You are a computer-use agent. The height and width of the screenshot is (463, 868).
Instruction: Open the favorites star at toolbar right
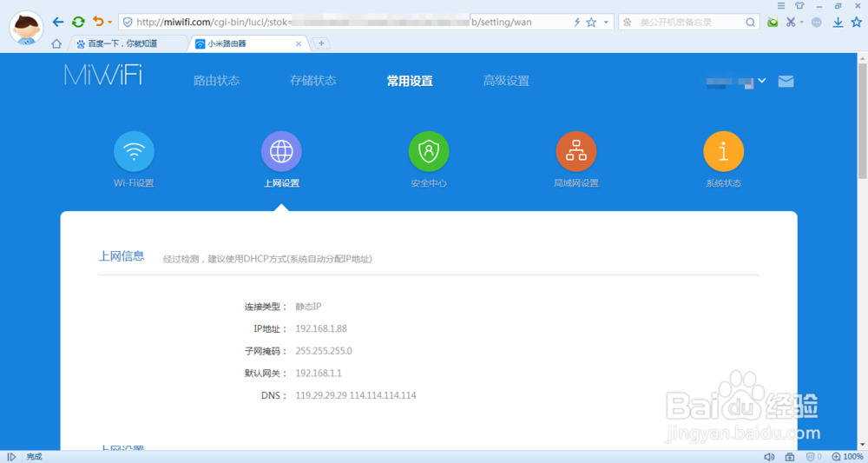coord(857,23)
